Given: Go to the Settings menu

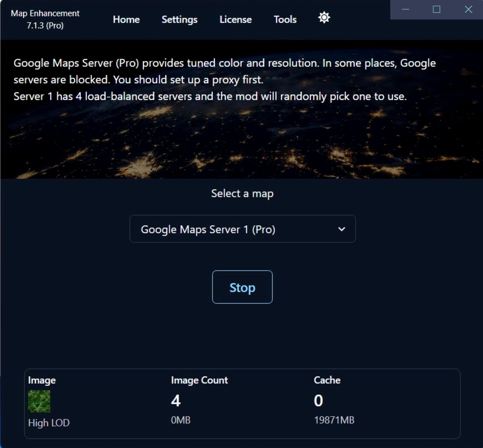Looking at the screenshot, I should pyautogui.click(x=179, y=20).
